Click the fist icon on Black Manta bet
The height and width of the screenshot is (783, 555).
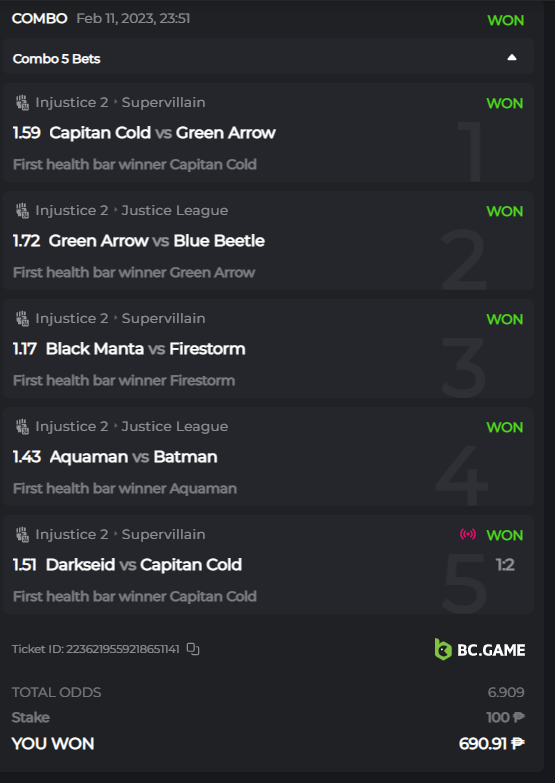22,318
